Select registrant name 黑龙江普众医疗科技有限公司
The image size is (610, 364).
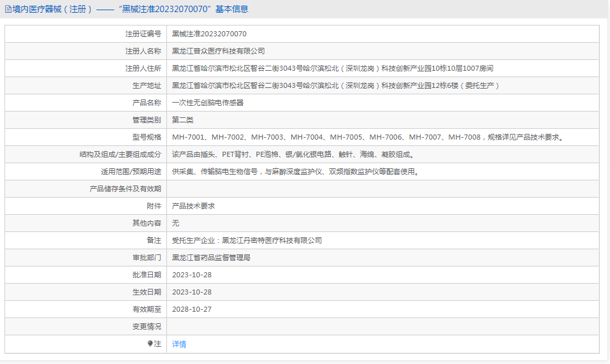point(218,52)
